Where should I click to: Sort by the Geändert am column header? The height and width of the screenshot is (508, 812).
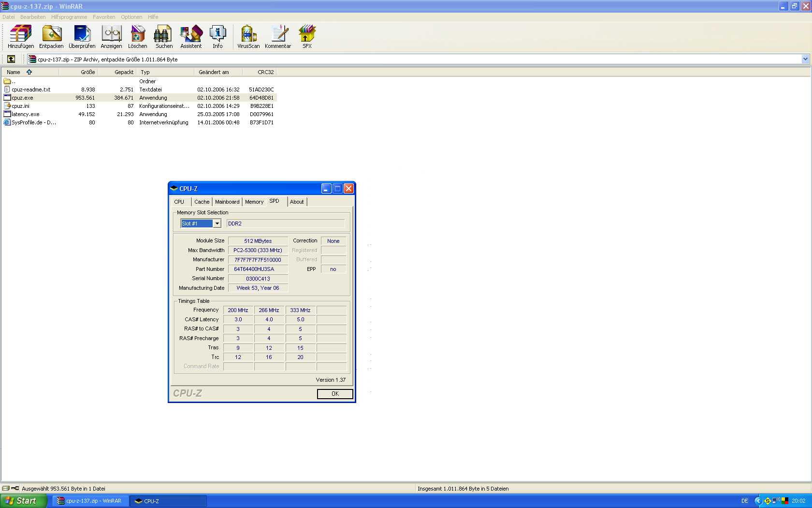point(218,72)
